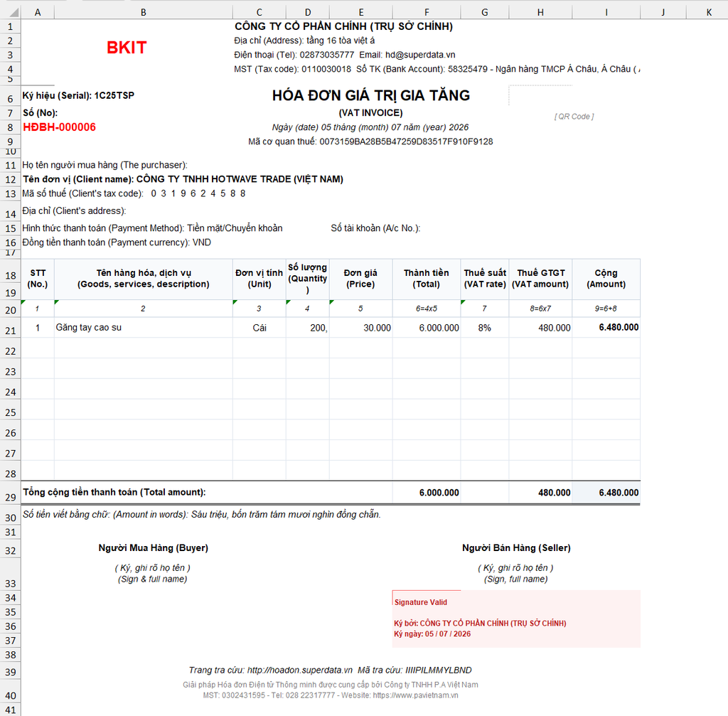Click the HÓA ĐƠN GIÁ TRỊ GIA TĂNG title
The width and height of the screenshot is (728, 716).
(370, 95)
